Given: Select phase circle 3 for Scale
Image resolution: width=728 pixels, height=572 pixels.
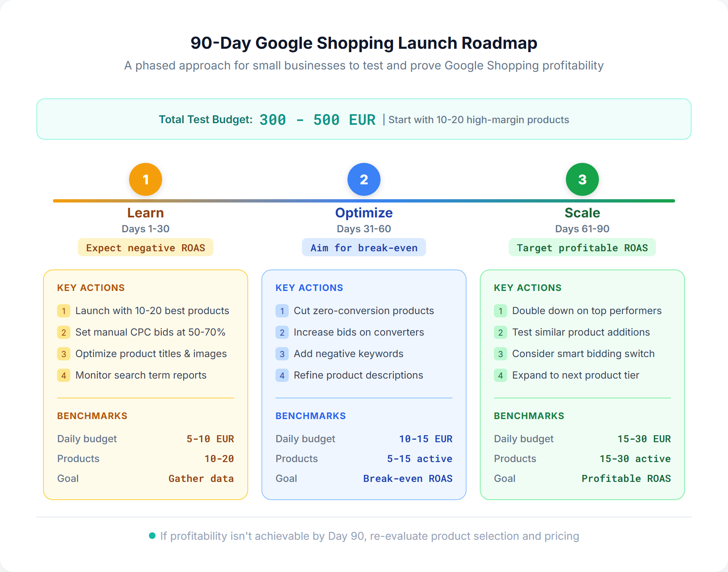Looking at the screenshot, I should 582,179.
